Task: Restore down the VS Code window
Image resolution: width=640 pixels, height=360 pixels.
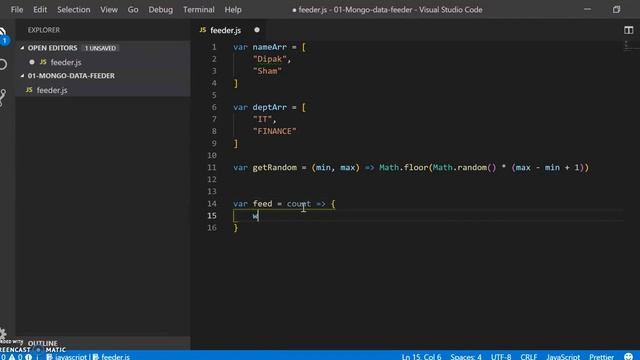Action: click(x=616, y=9)
